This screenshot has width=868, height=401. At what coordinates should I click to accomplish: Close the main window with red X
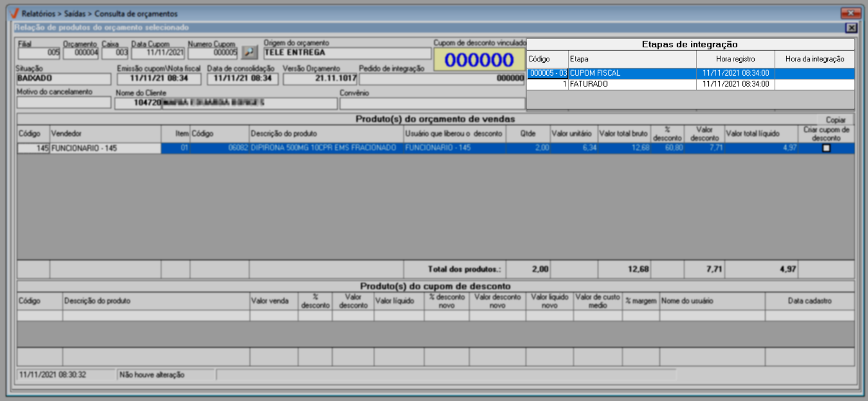pyautogui.click(x=850, y=13)
